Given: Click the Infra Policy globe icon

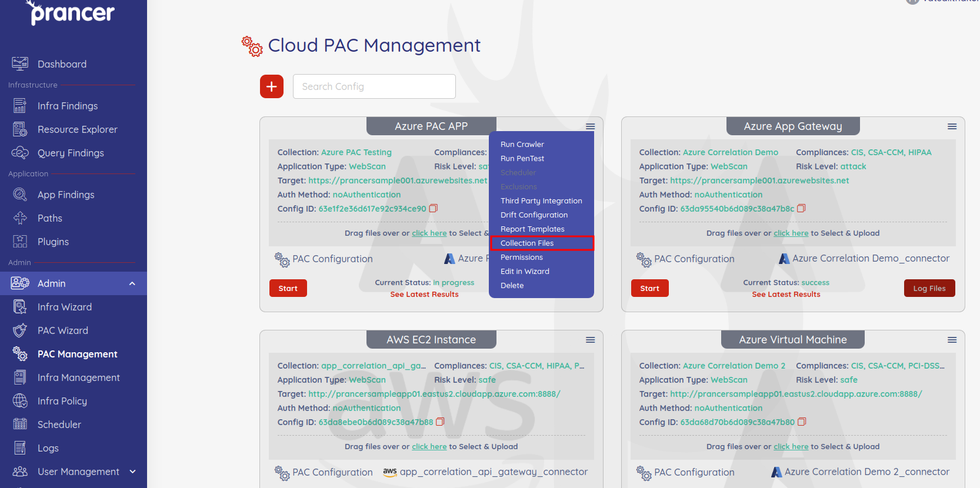Looking at the screenshot, I should tap(20, 400).
